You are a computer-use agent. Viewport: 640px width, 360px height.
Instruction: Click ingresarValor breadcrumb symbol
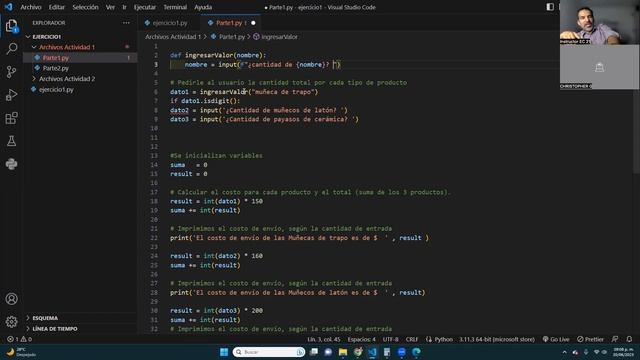(279, 37)
